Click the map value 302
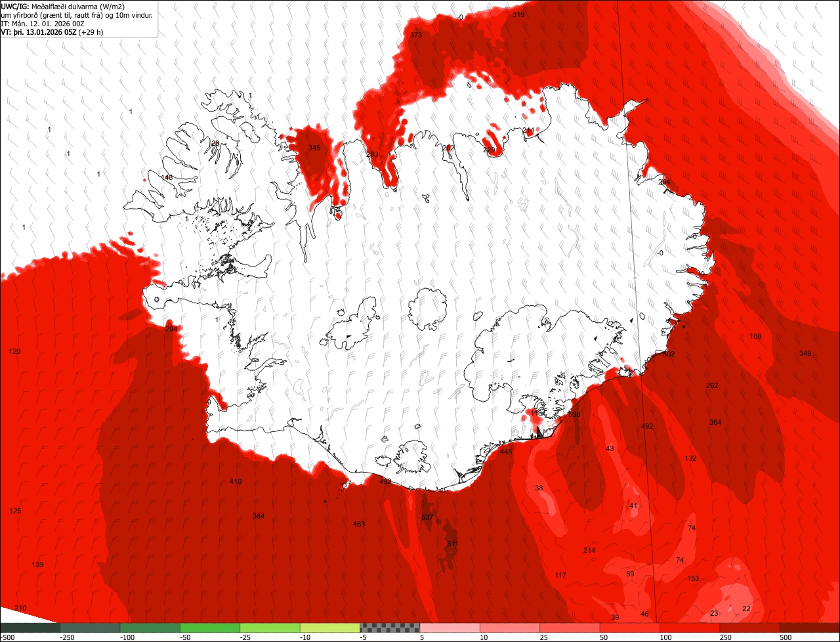840x642 pixels. 668,354
